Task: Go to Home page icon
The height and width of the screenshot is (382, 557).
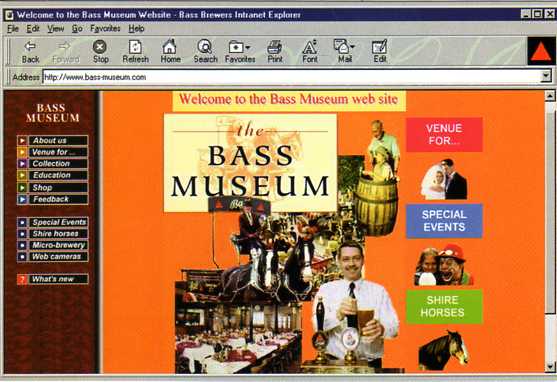Action: tap(170, 46)
